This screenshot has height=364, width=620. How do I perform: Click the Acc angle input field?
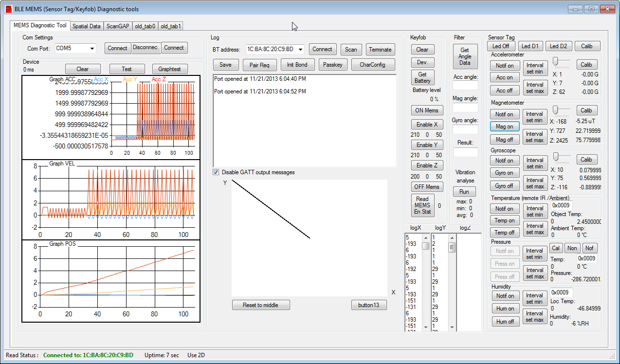tap(465, 86)
